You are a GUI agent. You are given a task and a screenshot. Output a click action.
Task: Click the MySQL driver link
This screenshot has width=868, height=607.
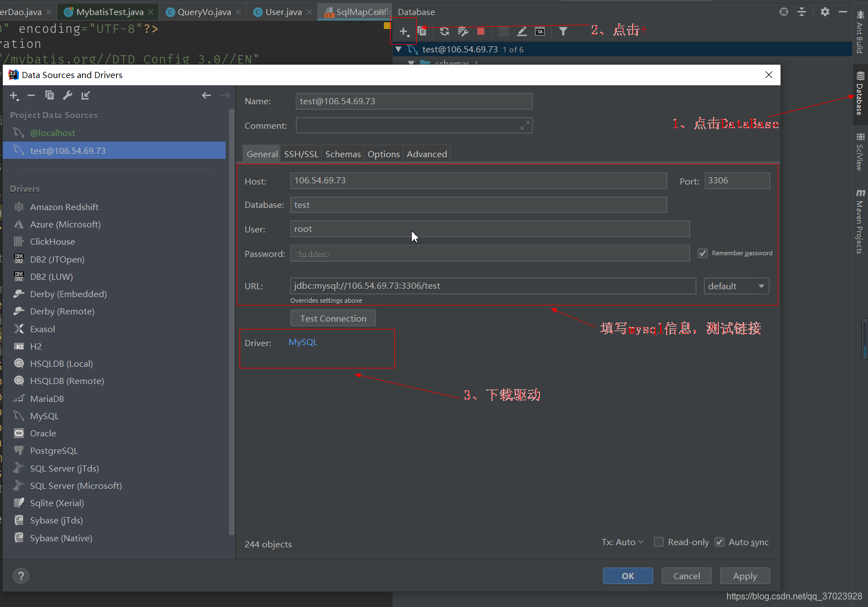pyautogui.click(x=303, y=342)
